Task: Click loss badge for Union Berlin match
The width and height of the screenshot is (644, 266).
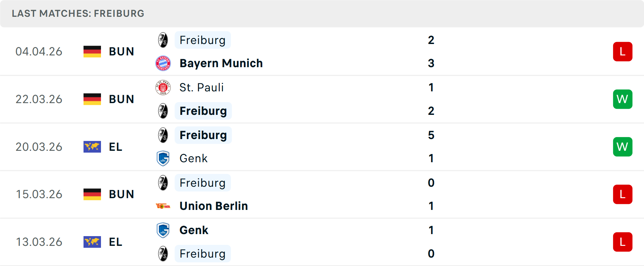Action: click(622, 194)
